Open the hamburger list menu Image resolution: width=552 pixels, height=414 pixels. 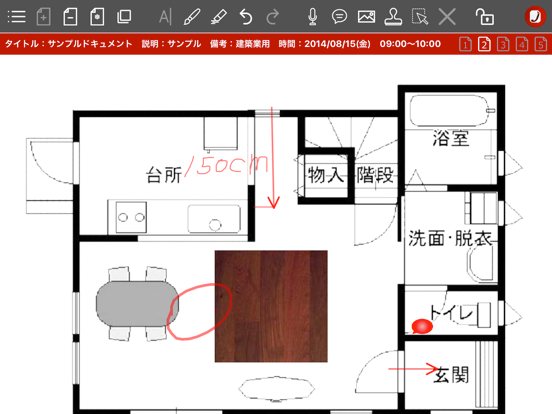click(x=17, y=17)
